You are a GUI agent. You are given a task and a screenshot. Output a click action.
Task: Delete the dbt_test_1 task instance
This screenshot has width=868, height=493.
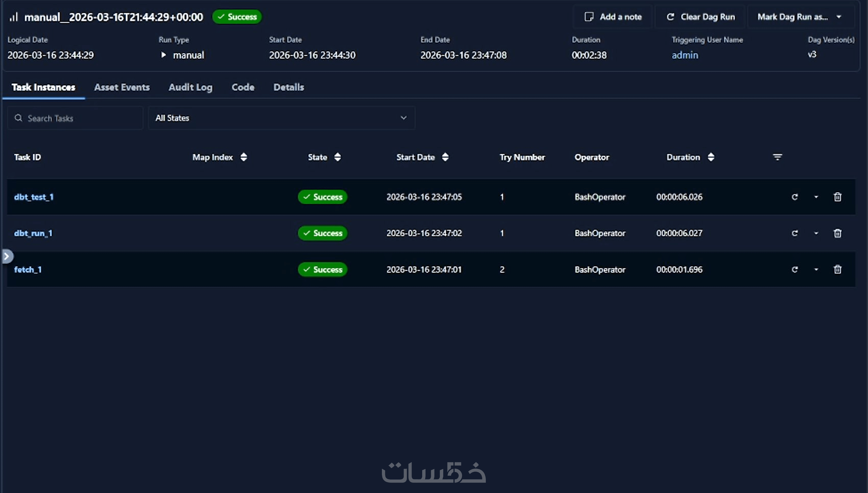pos(837,197)
